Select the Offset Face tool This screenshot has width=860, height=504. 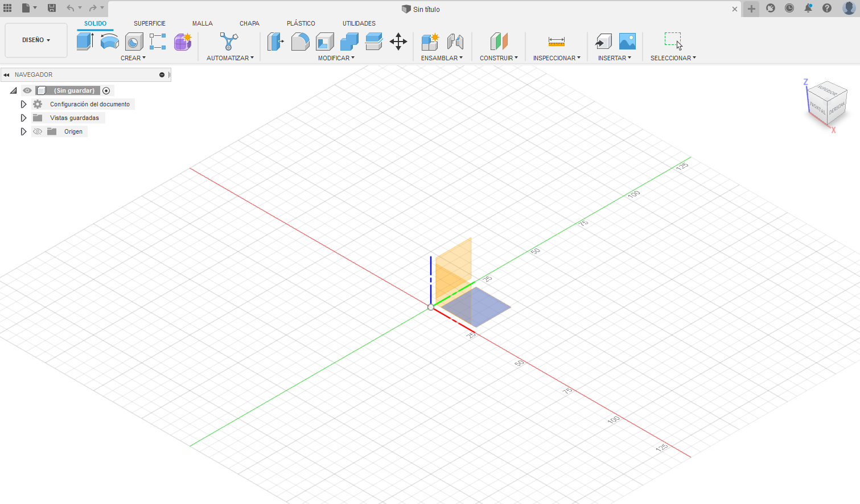click(x=373, y=42)
